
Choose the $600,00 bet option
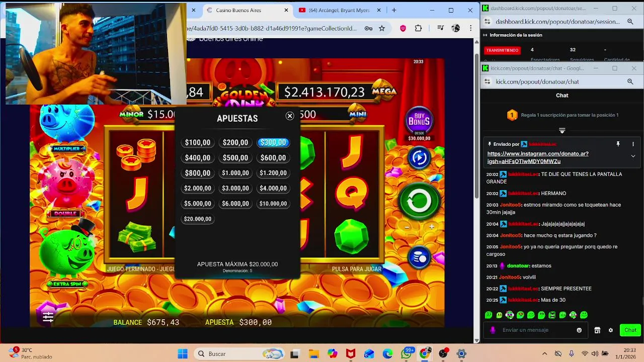coord(273,158)
